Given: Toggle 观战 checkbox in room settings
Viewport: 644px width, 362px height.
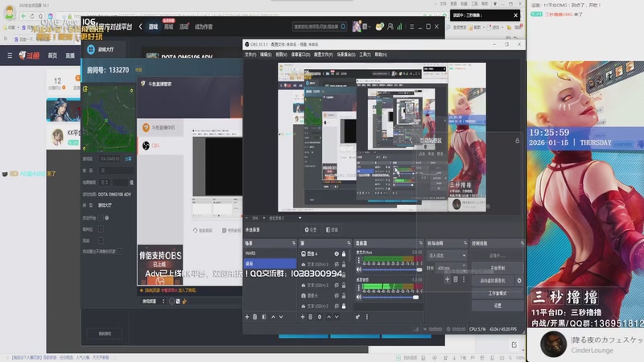Looking at the screenshot, I should (x=101, y=241).
